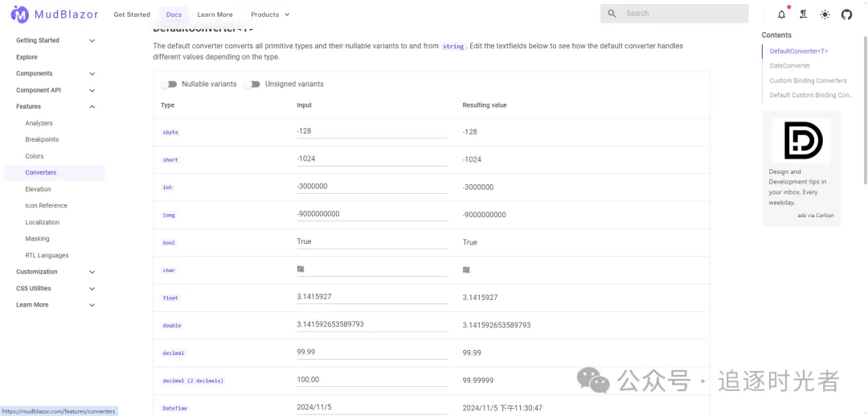This screenshot has height=416, width=868.
Task: Click the sbyte input field
Action: pyautogui.click(x=371, y=131)
